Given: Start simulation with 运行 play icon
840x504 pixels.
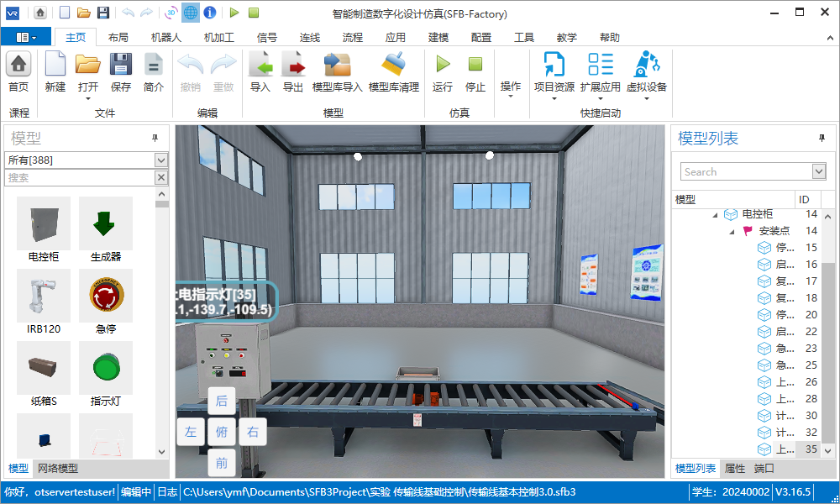Looking at the screenshot, I should (x=443, y=64).
